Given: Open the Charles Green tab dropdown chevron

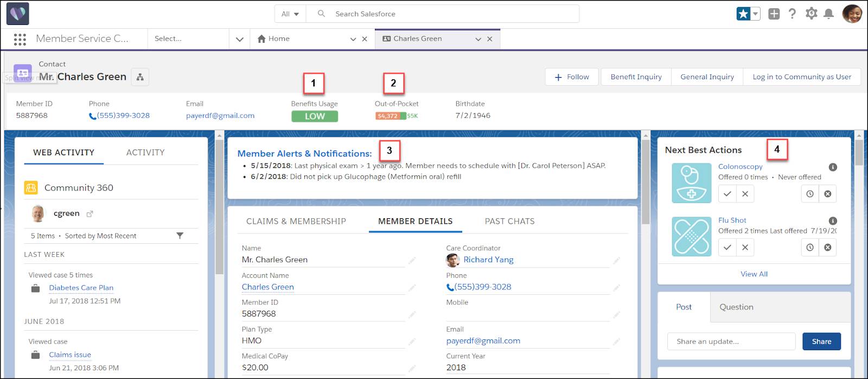Looking at the screenshot, I should pyautogui.click(x=478, y=39).
